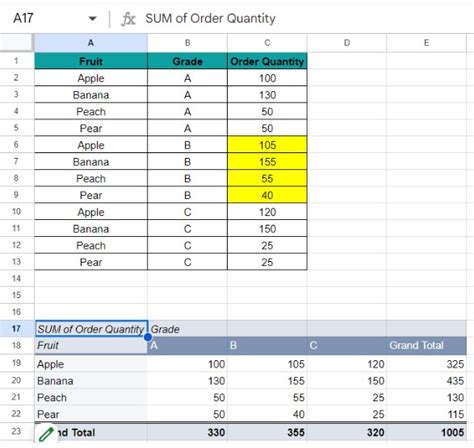The image size is (474, 448).
Task: Select yellow cell containing 40
Action: [x=267, y=195]
